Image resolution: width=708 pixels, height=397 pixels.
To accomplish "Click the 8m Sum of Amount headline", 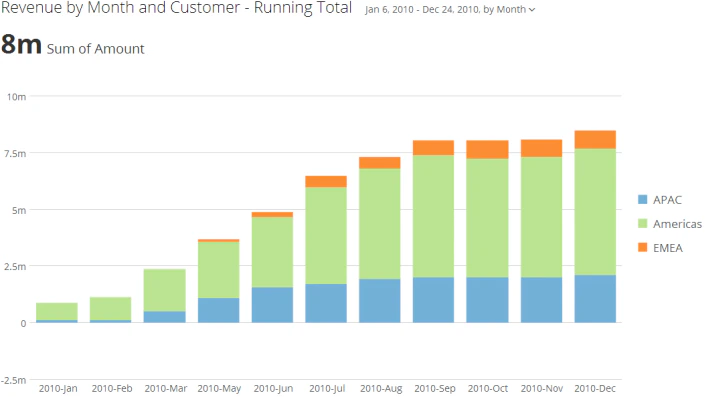I will (73, 45).
